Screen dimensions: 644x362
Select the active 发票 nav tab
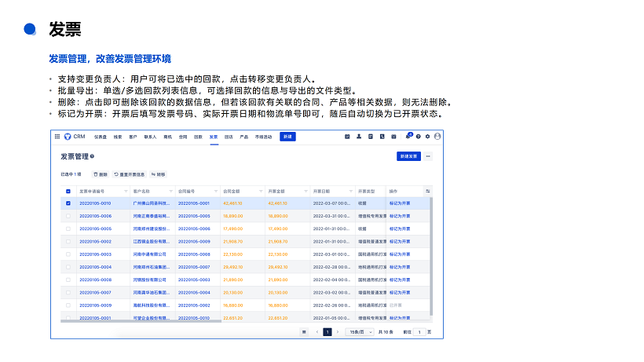click(214, 137)
